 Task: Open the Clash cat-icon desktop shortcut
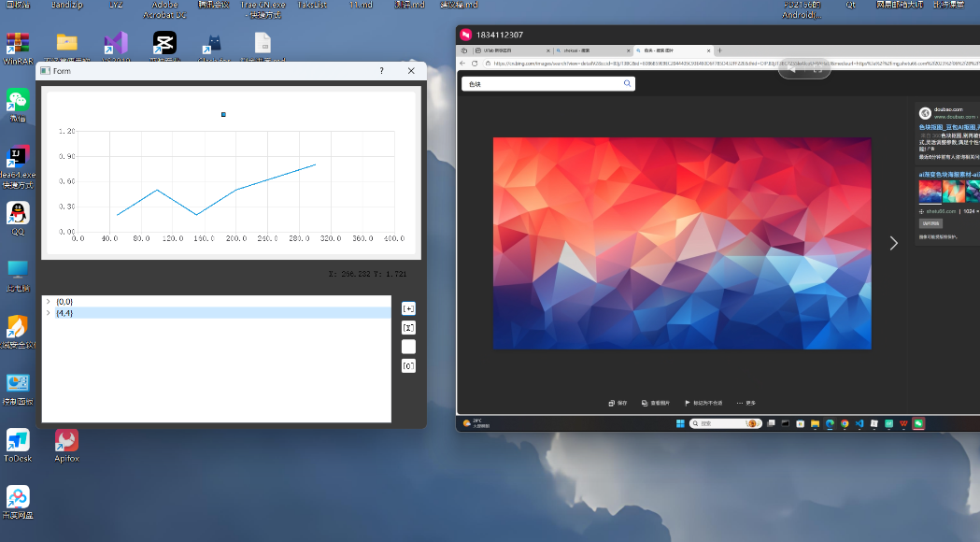pos(213,44)
